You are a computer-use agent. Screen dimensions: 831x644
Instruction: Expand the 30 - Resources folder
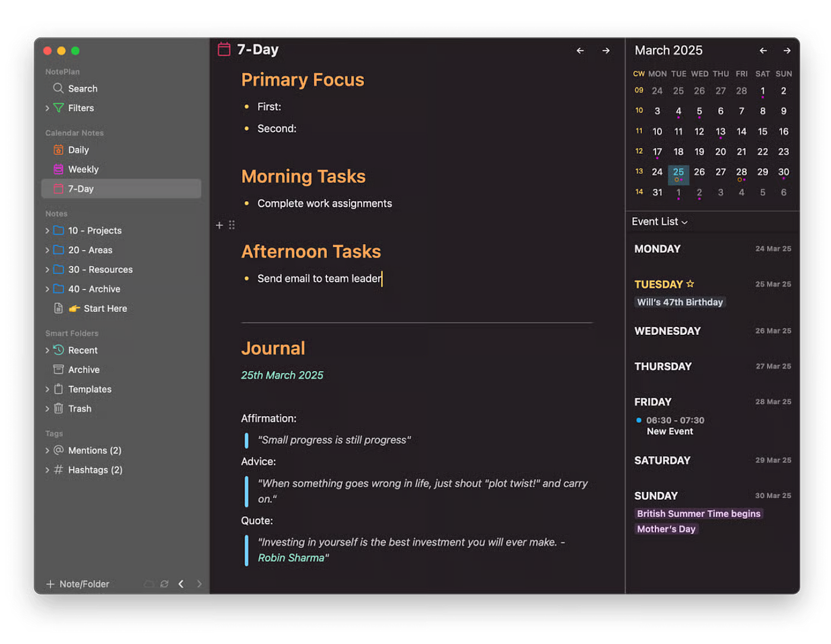[47, 269]
